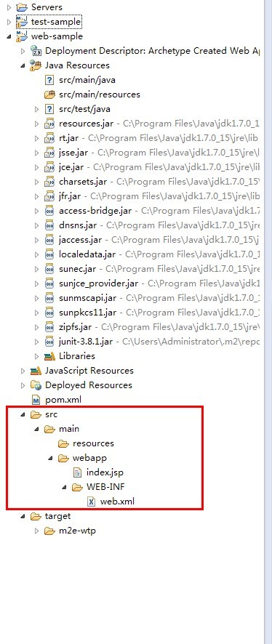Click the dnsns.jar icon
The image size is (272, 644).
tap(49, 225)
